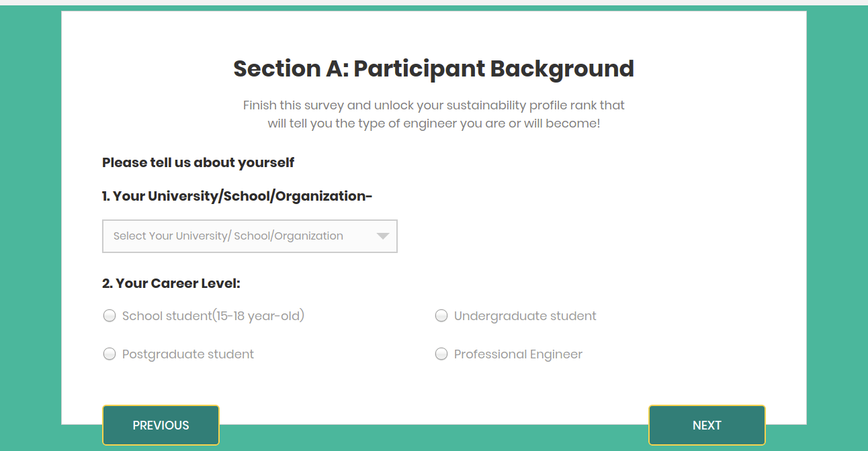The width and height of the screenshot is (868, 451).
Task: Click the sustainability profile rank subtitle text
Action: point(433,114)
